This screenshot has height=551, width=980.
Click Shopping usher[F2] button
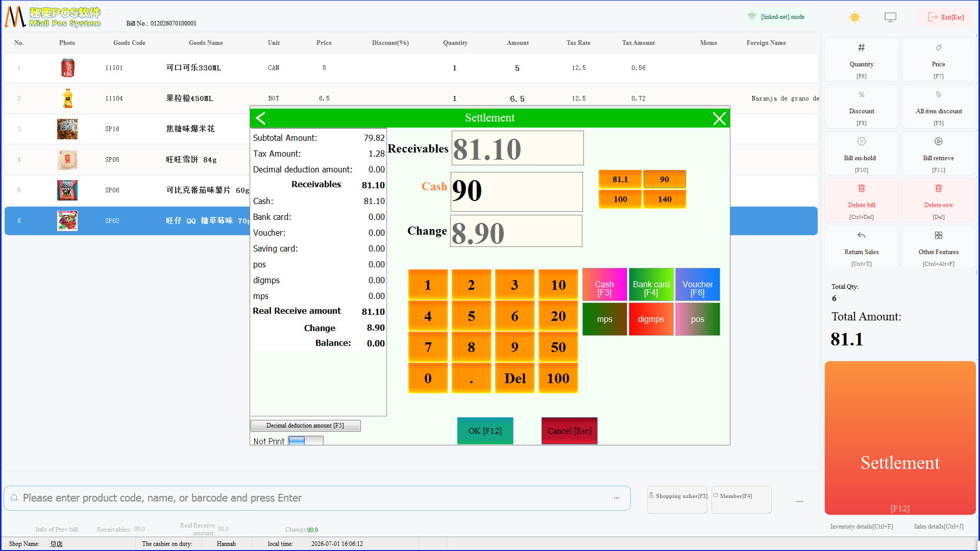[x=677, y=499]
